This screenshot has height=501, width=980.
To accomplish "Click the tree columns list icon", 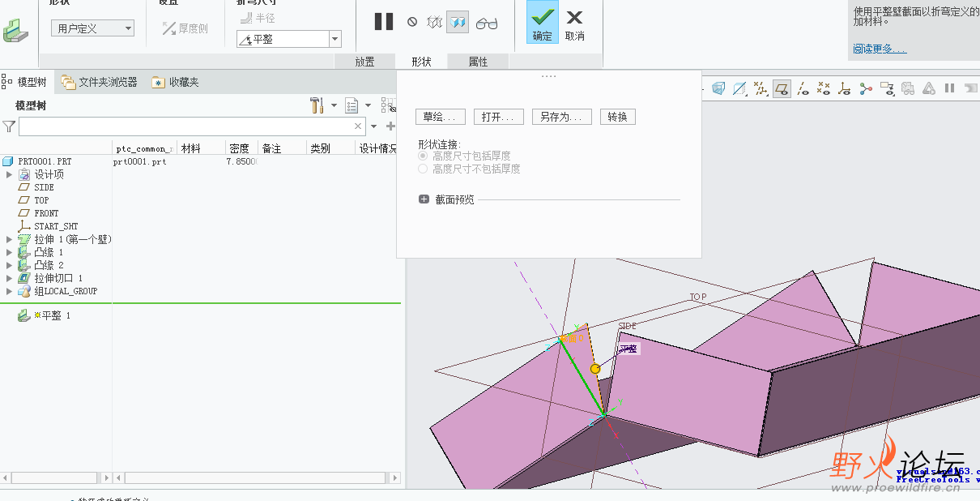I will click(352, 105).
